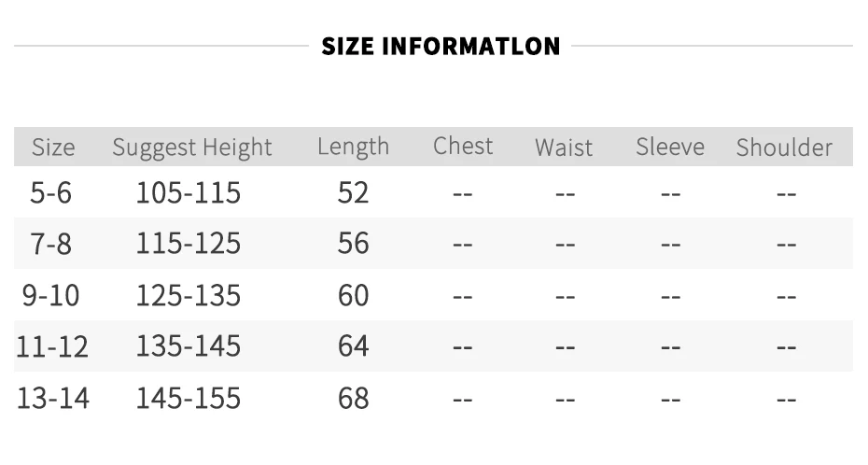Click the Sleeve column header

click(x=670, y=147)
